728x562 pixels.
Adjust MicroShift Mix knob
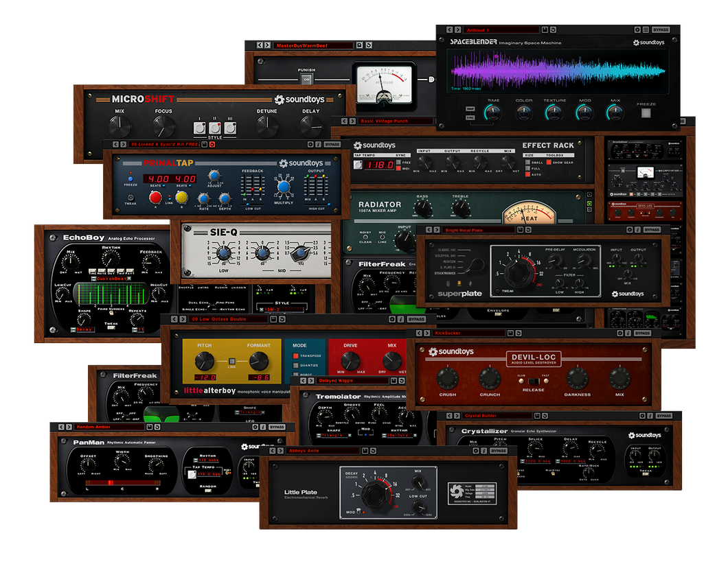coord(120,126)
